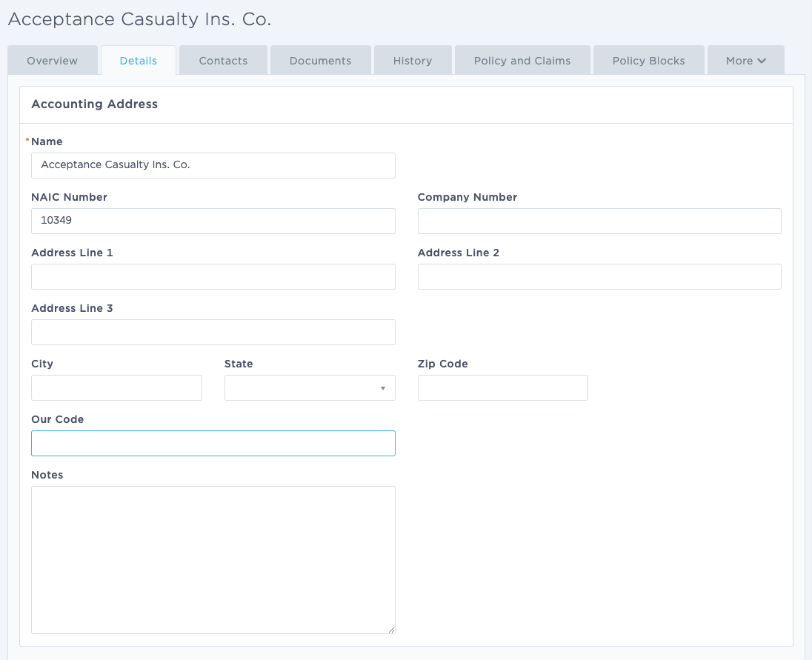Go to the Policy Blocks tab

click(x=649, y=61)
